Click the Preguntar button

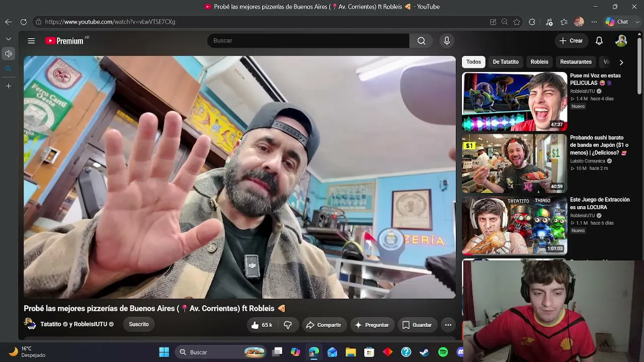(x=372, y=325)
